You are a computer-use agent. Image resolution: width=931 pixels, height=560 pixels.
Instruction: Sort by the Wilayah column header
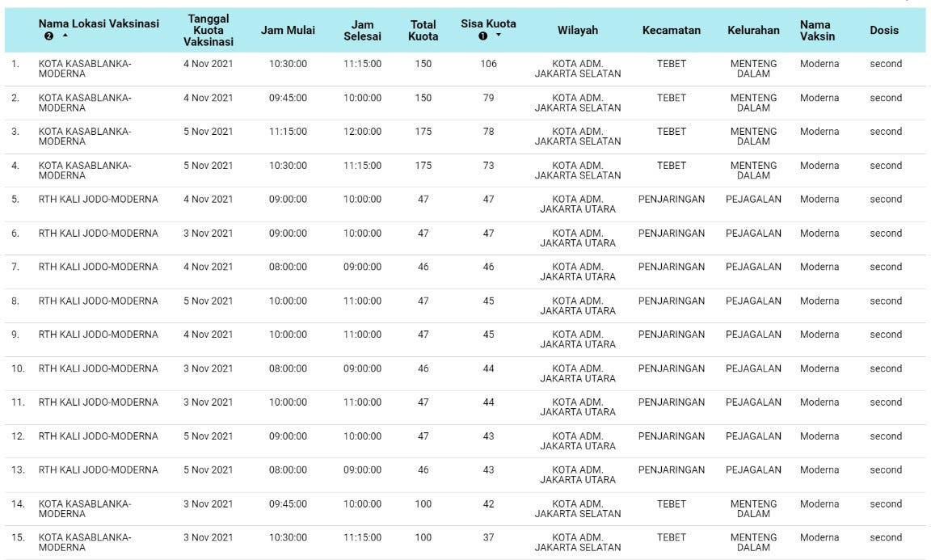(x=578, y=30)
